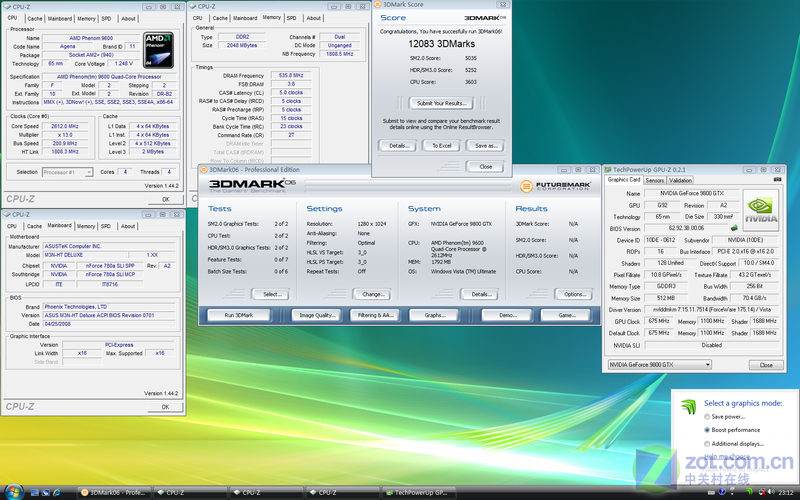This screenshot has height=500, width=800.
Task: Select Graphics Card tab in GPU-Z
Action: click(x=623, y=180)
